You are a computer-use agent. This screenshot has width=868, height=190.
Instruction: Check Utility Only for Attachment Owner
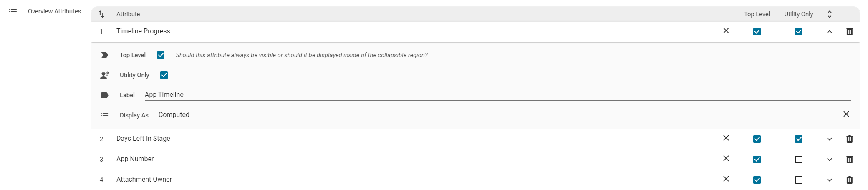[x=798, y=180]
